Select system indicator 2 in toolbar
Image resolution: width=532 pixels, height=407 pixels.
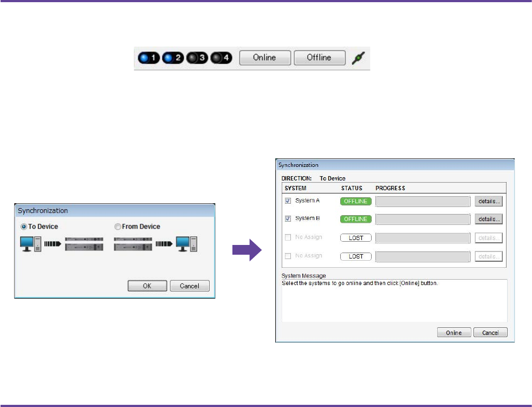[x=173, y=57]
